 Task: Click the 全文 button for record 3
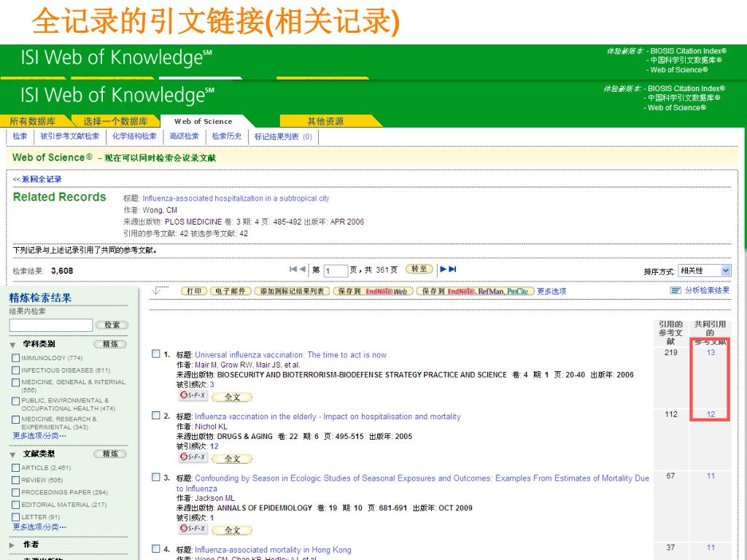232,530
